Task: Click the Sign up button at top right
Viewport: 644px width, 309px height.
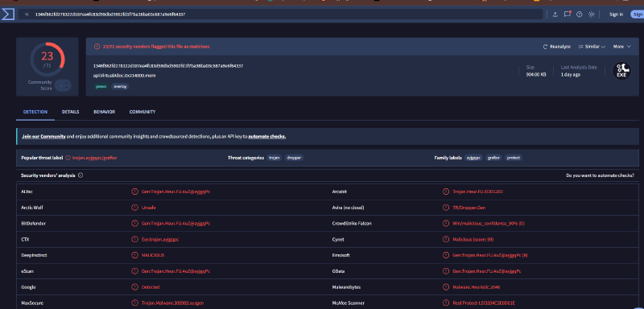Action: click(638, 14)
